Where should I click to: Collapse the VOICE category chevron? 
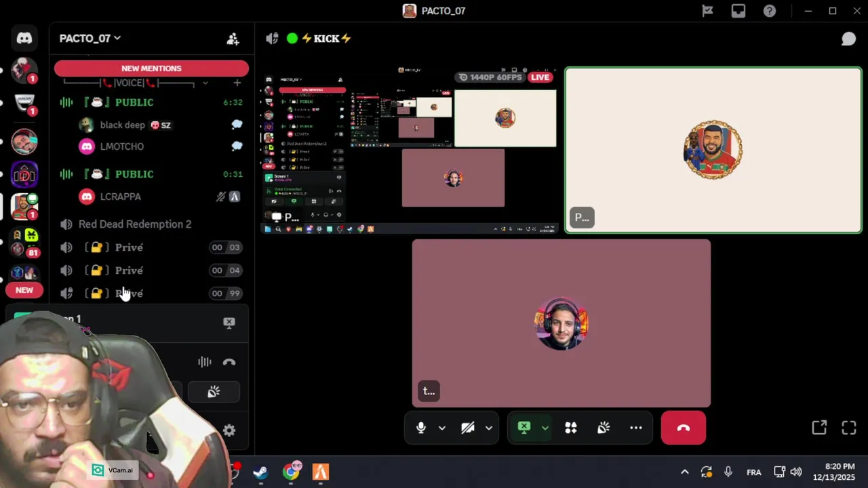pos(205,83)
